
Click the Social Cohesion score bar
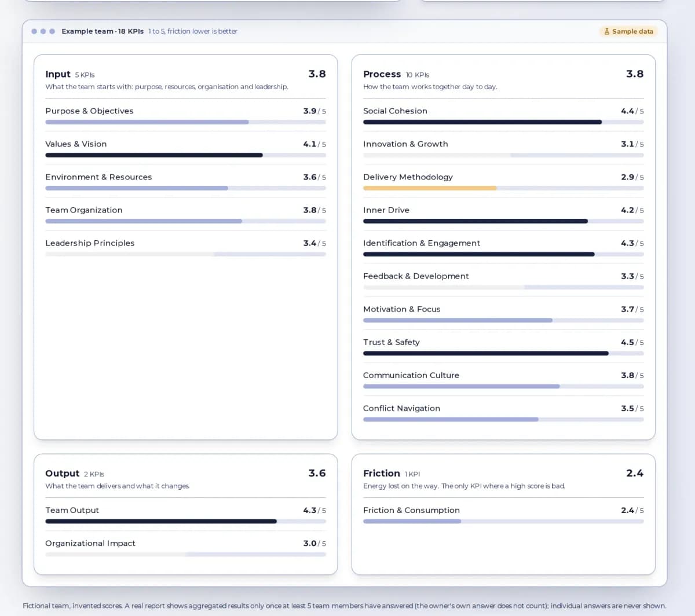pos(503,122)
